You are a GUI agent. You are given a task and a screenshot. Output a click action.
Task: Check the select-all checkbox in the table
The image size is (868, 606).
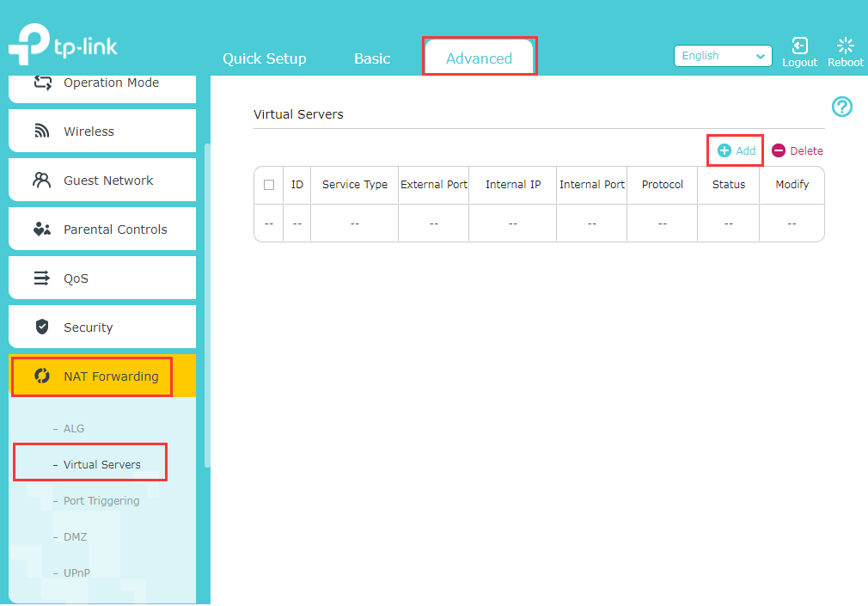[269, 184]
